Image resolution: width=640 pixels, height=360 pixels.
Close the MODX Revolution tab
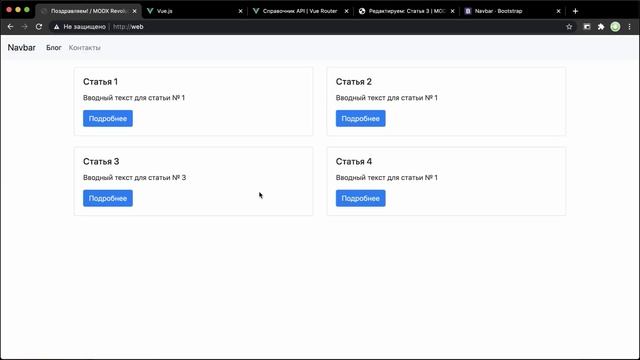(x=134, y=11)
